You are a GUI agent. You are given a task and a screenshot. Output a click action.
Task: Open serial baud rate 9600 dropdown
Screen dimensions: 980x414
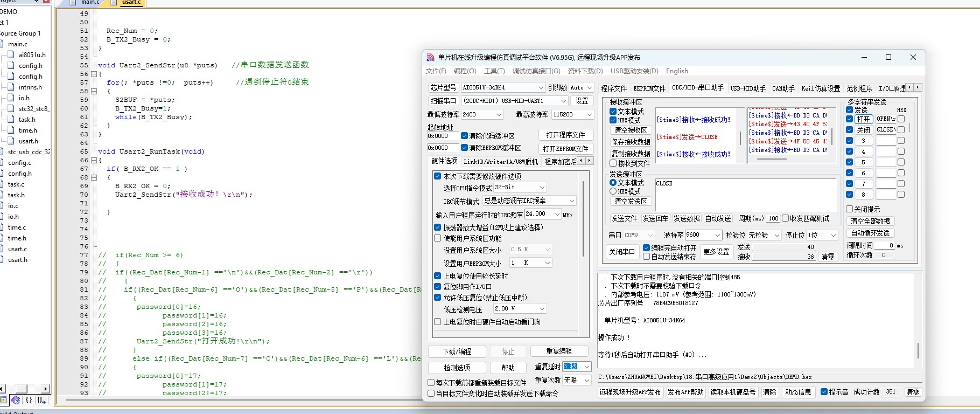(703, 235)
